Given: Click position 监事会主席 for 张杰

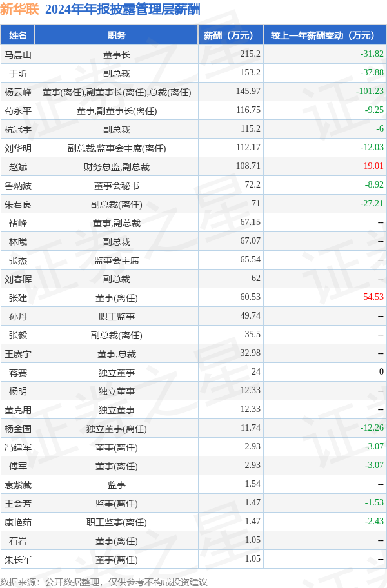Looking at the screenshot, I should pyautogui.click(x=117, y=260).
